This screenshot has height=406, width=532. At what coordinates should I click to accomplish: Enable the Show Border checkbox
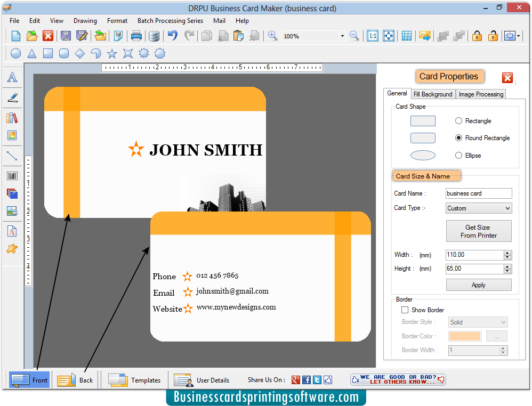point(405,310)
